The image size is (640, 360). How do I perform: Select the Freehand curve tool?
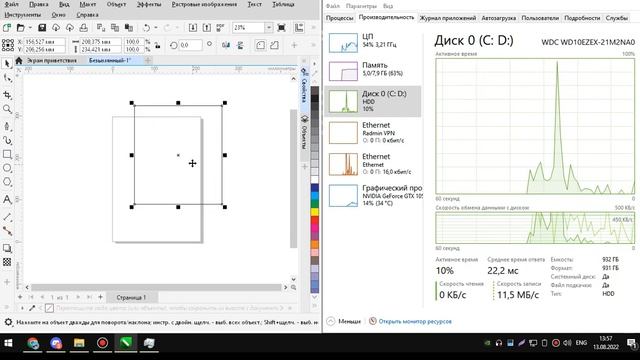click(7, 126)
